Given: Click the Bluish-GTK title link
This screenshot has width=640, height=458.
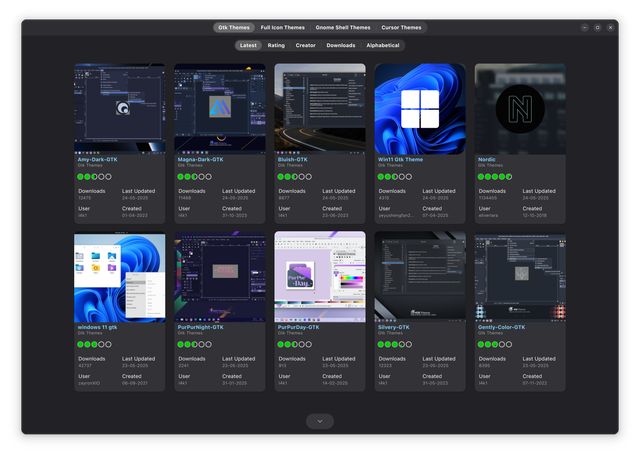Looking at the screenshot, I should [293, 159].
